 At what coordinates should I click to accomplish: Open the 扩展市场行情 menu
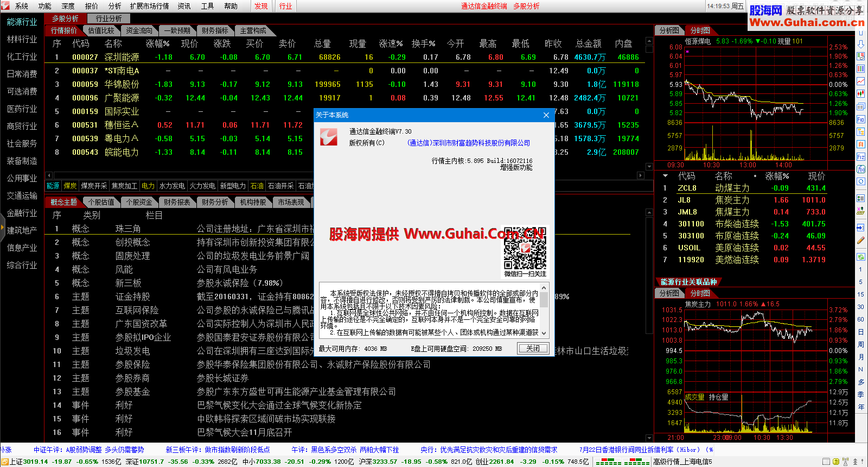[x=150, y=6]
